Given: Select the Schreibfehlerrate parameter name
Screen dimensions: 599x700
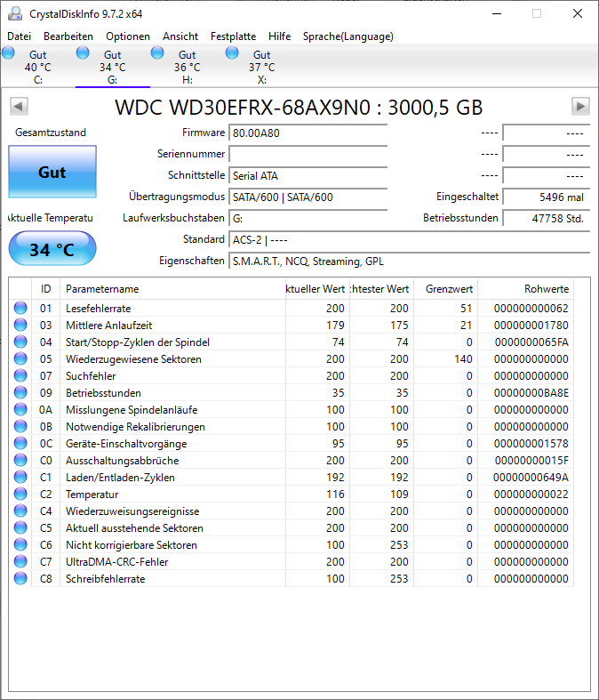Looking at the screenshot, I should click(105, 579).
